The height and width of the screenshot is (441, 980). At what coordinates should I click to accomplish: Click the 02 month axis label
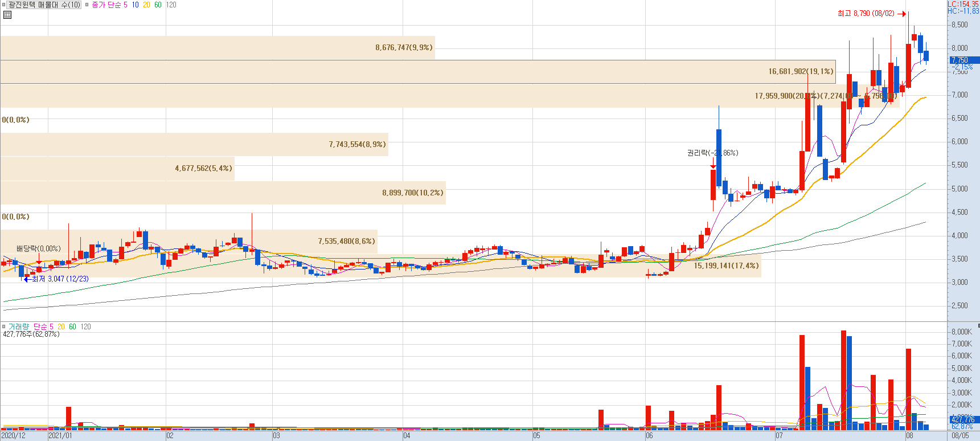click(170, 436)
